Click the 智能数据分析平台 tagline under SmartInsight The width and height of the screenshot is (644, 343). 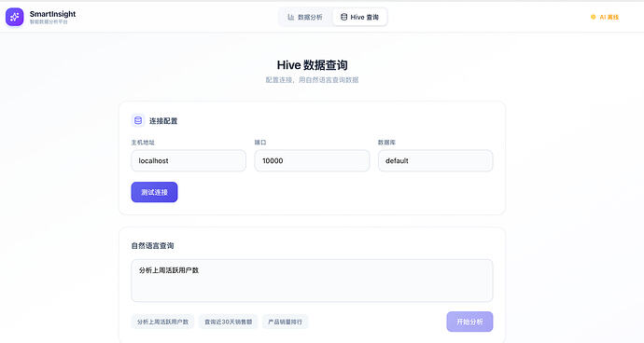point(49,21)
